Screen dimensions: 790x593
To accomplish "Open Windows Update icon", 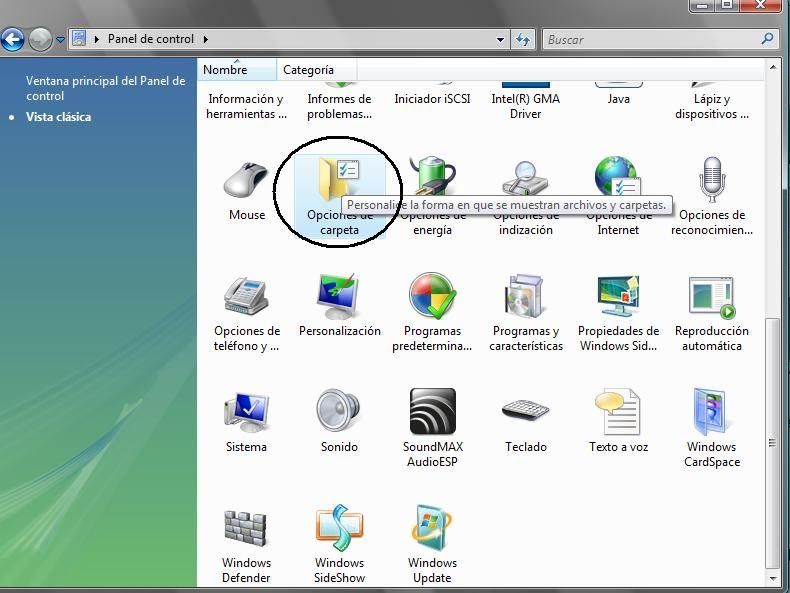I will pos(432,528).
